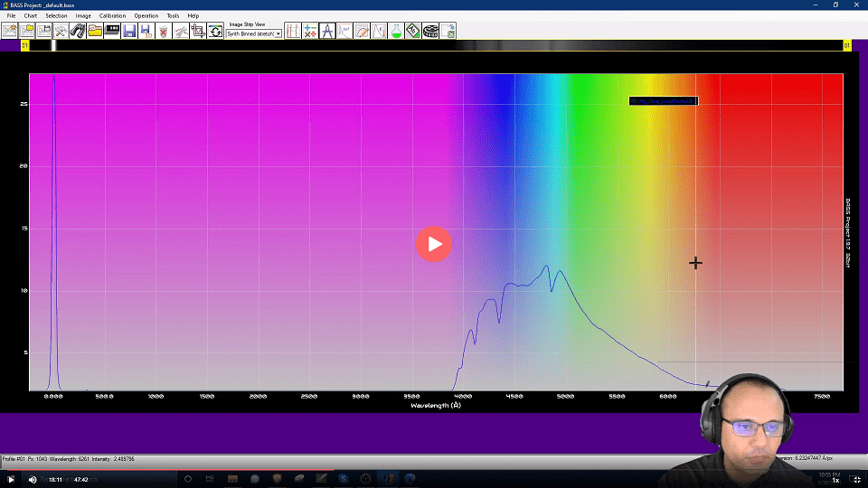Image resolution: width=868 pixels, height=488 pixels.
Task: Click the pencil-on-chart edit icon
Action: coord(362,31)
